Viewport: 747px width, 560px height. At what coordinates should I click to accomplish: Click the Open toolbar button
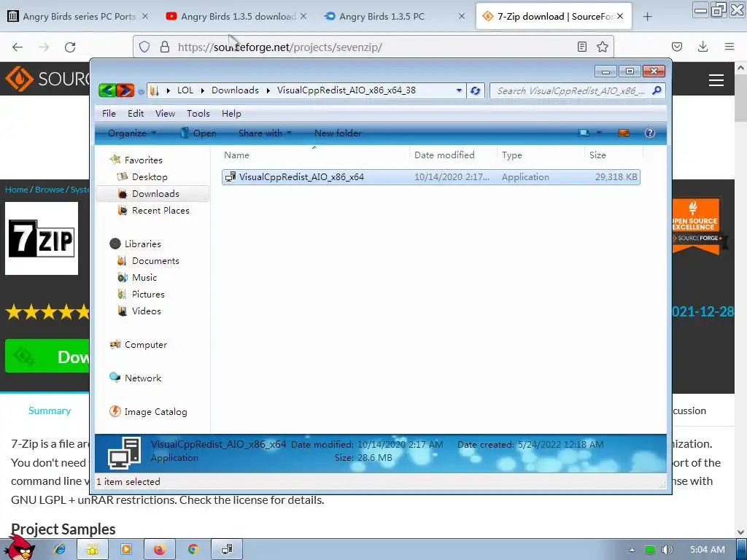pyautogui.click(x=198, y=133)
